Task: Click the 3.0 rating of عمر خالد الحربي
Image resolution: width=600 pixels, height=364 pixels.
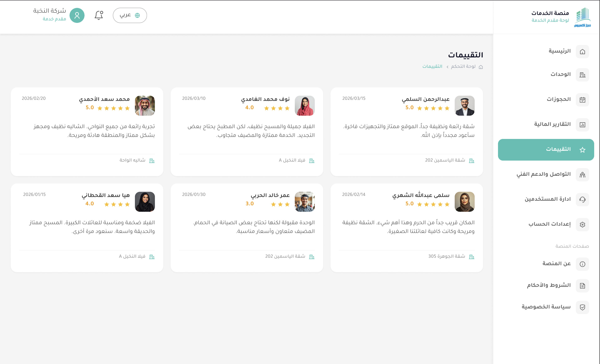Action: 250,204
